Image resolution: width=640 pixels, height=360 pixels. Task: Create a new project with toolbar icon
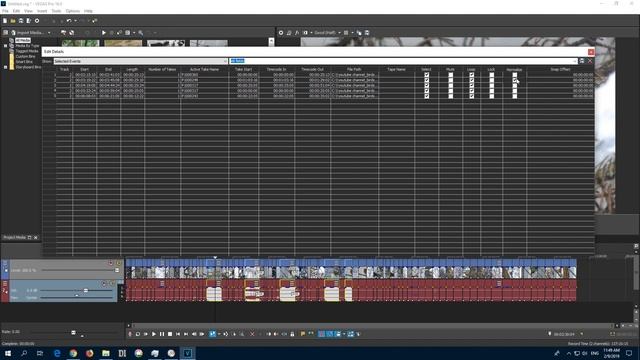point(5,21)
